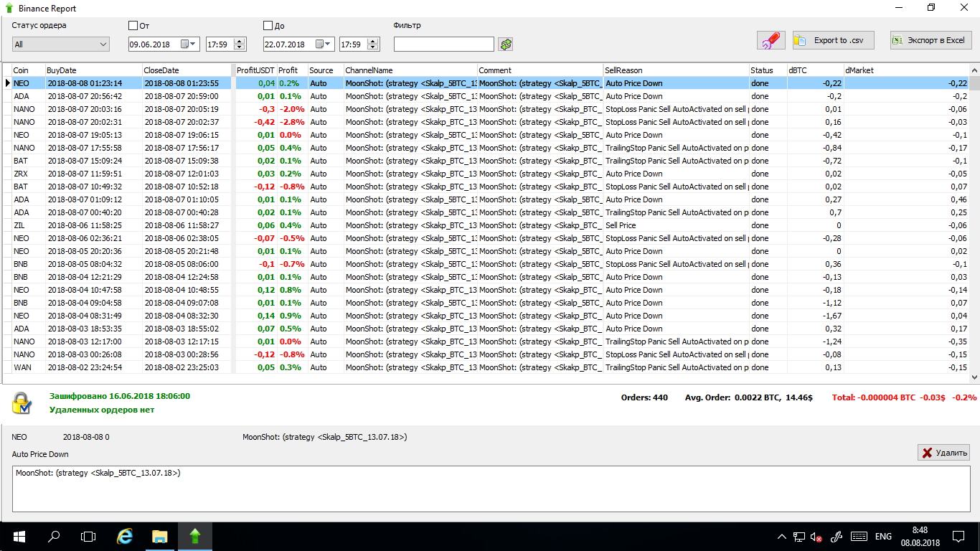Decrease the start time spinner down arrow
This screenshot has width=980, height=551.
point(239,47)
